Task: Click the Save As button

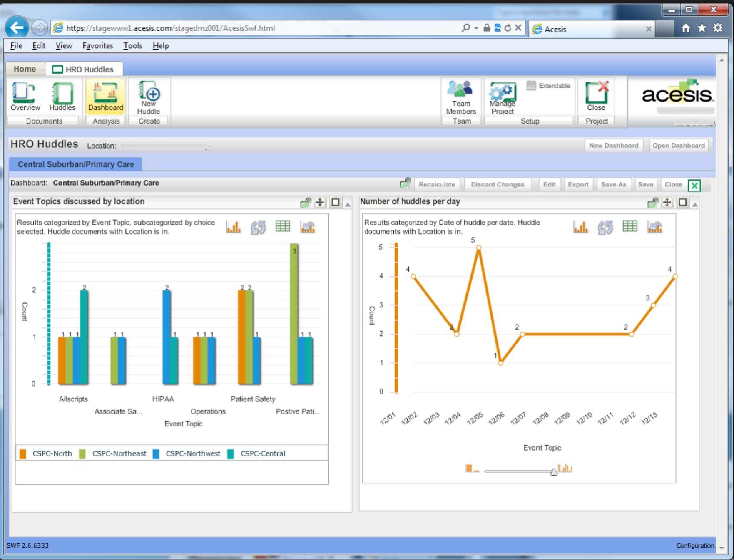Action: [613, 184]
